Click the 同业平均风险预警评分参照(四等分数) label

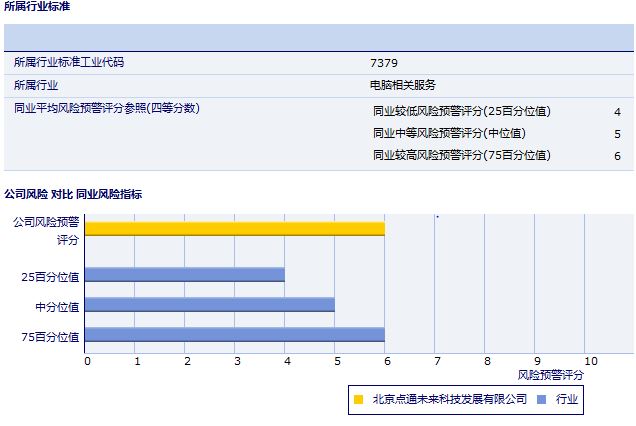(x=107, y=108)
